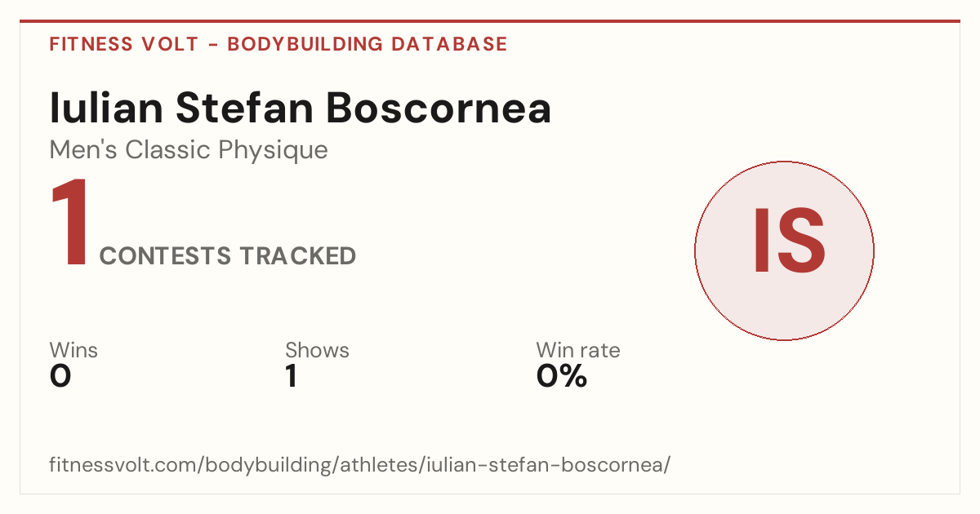Viewport: 980px width, 514px height.
Task: Open the fitnessvolt.com athlete URL
Action: (x=360, y=466)
